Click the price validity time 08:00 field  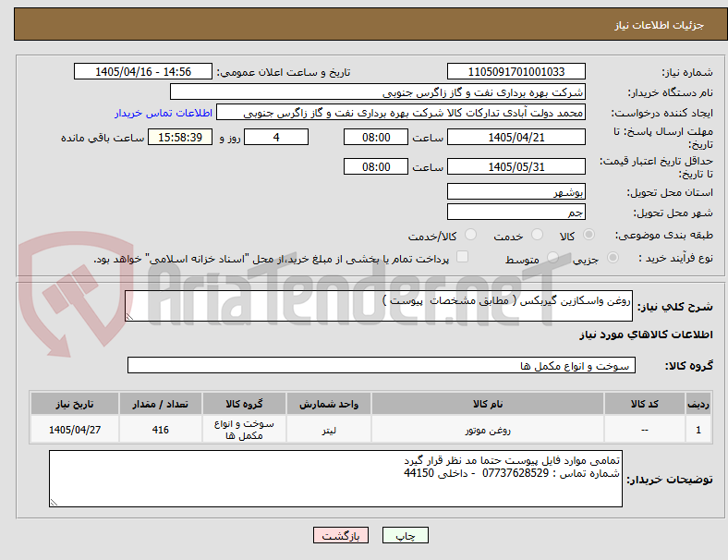click(376, 166)
